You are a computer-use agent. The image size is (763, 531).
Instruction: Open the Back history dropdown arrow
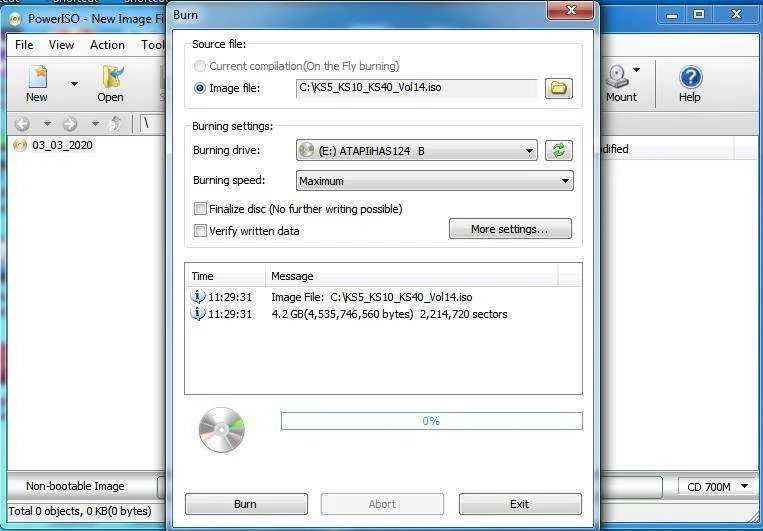[x=47, y=124]
